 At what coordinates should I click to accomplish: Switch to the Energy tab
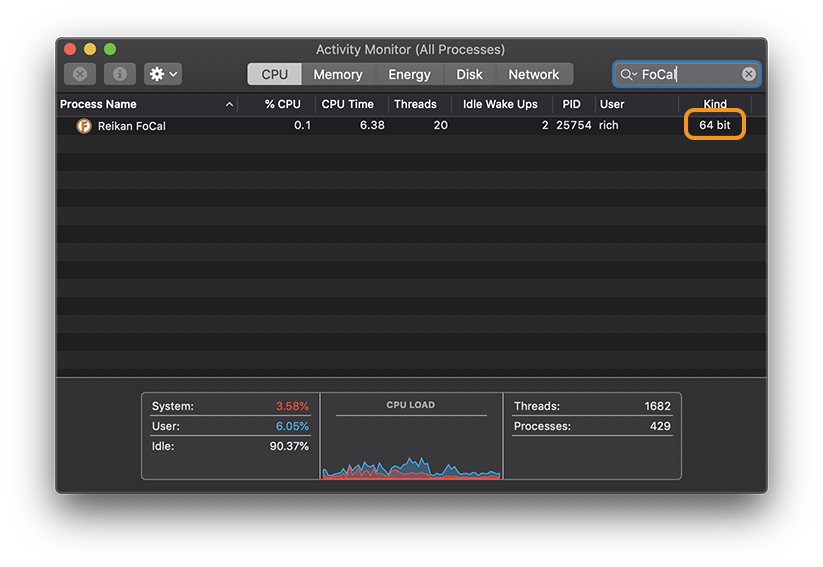pos(409,74)
